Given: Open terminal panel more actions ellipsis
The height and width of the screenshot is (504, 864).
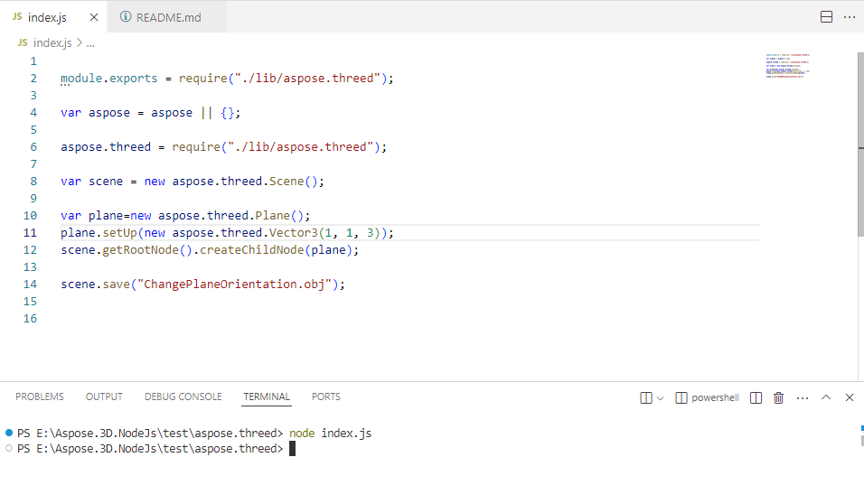Looking at the screenshot, I should 803,397.
